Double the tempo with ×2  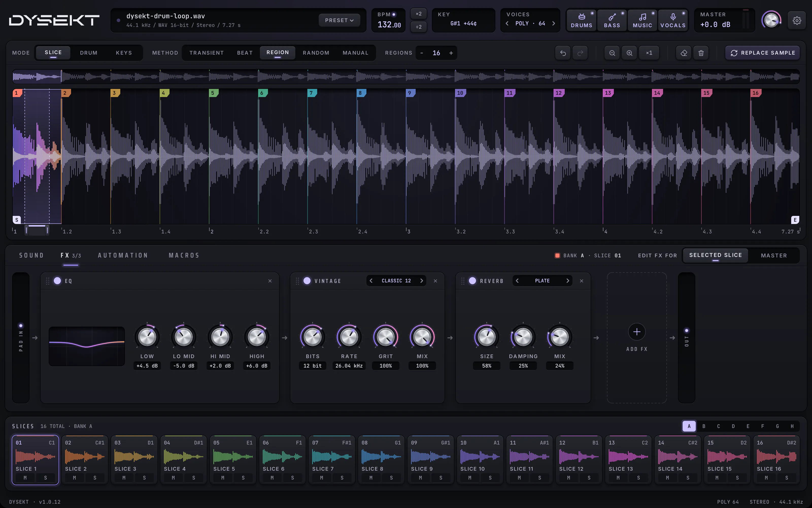click(418, 14)
